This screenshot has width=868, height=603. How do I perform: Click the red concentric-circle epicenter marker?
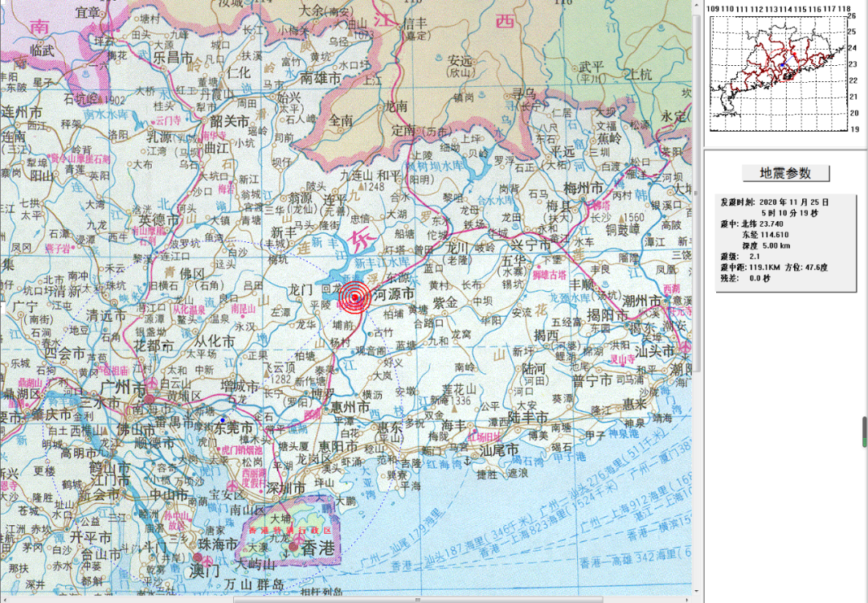coord(354,297)
